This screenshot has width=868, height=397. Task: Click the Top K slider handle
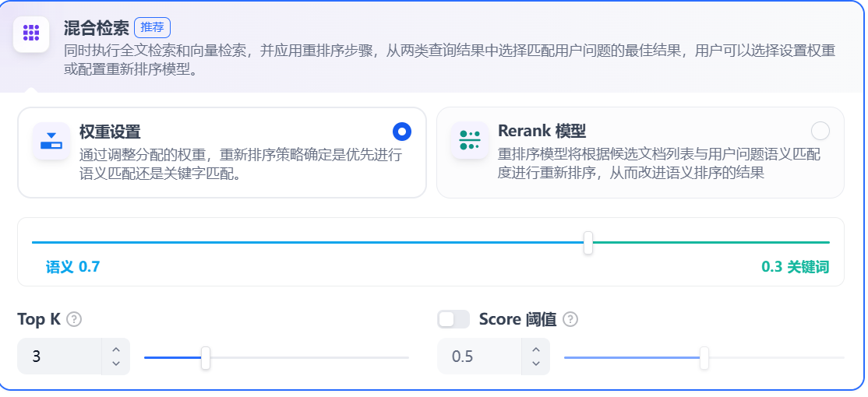coord(206,358)
